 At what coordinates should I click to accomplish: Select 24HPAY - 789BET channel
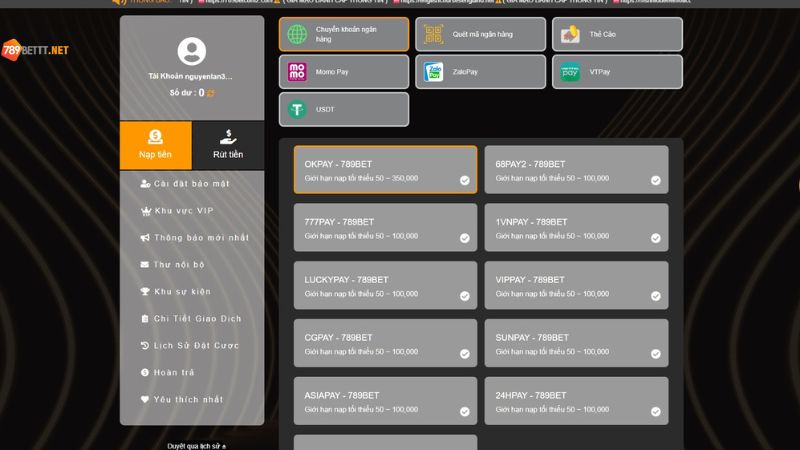(577, 401)
